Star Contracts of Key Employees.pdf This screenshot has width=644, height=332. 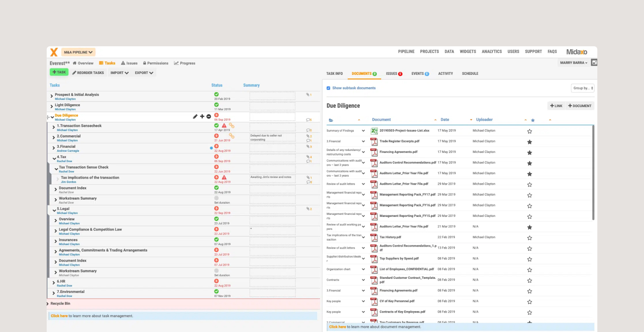click(530, 312)
